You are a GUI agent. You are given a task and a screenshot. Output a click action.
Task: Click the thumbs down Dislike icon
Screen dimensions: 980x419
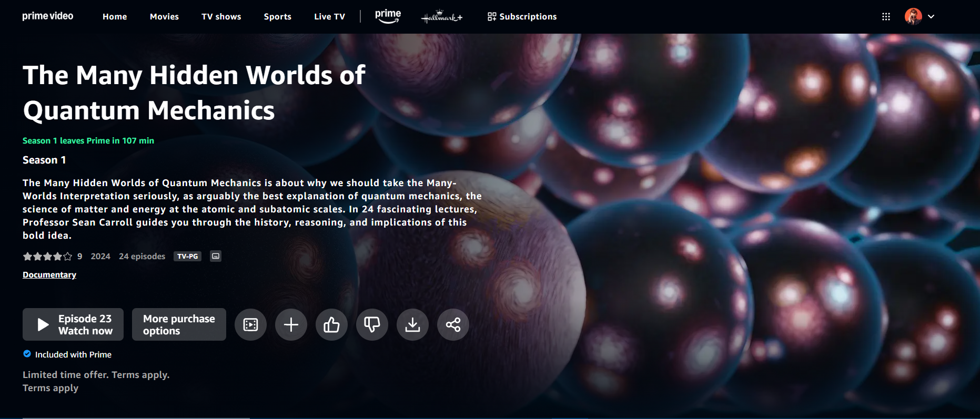(x=372, y=325)
